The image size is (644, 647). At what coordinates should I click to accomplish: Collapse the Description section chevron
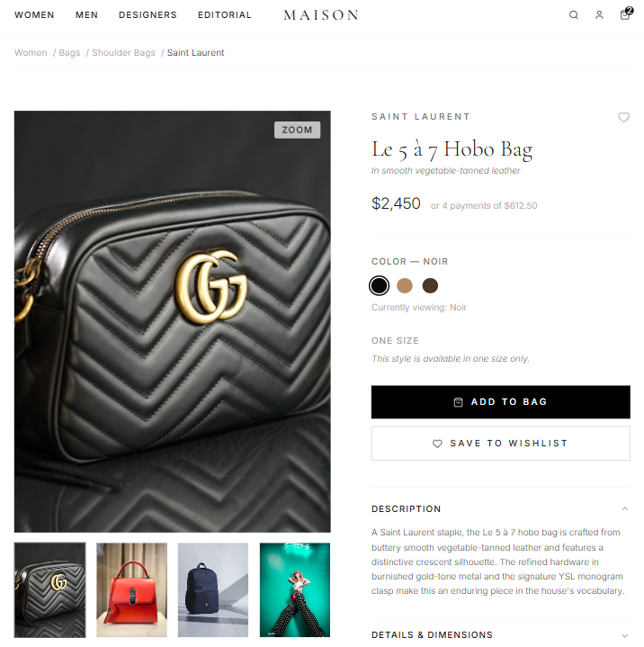[624, 508]
